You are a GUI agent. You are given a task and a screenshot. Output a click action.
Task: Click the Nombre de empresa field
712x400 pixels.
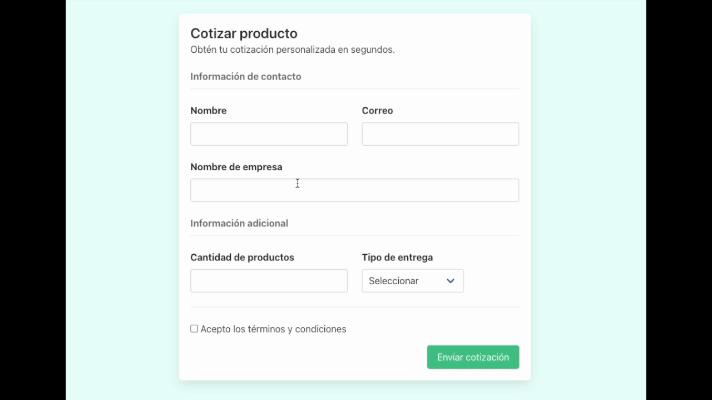[354, 190]
